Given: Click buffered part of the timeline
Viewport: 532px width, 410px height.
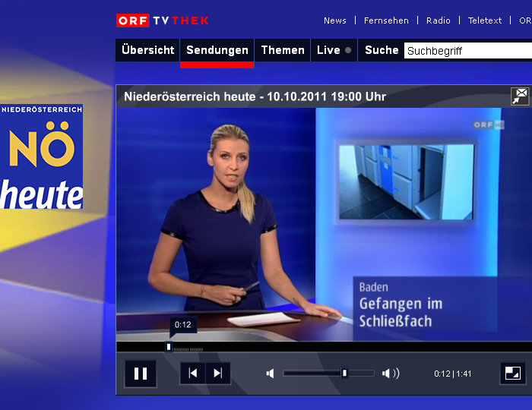Looking at the screenshot, I should tap(188, 349).
